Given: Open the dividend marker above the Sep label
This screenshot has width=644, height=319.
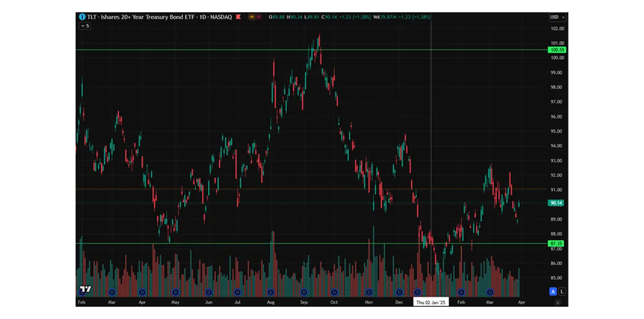Looking at the screenshot, I should point(304,292).
